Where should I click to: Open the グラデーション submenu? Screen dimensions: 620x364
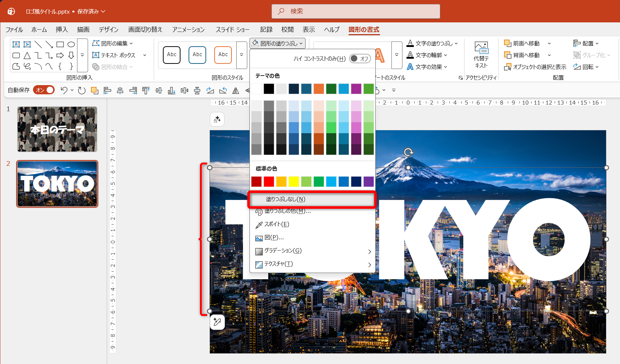(312, 251)
